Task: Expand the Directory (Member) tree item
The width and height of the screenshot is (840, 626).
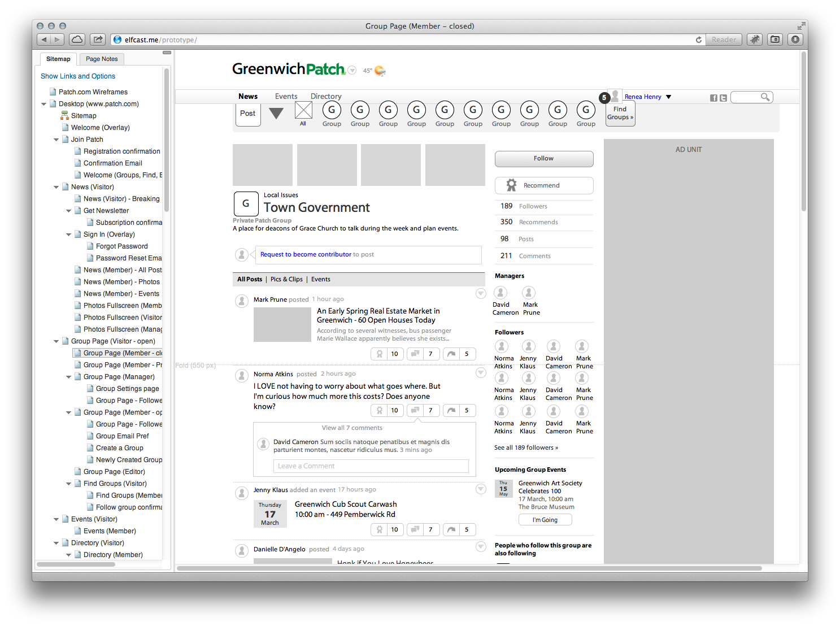Action: [x=68, y=554]
